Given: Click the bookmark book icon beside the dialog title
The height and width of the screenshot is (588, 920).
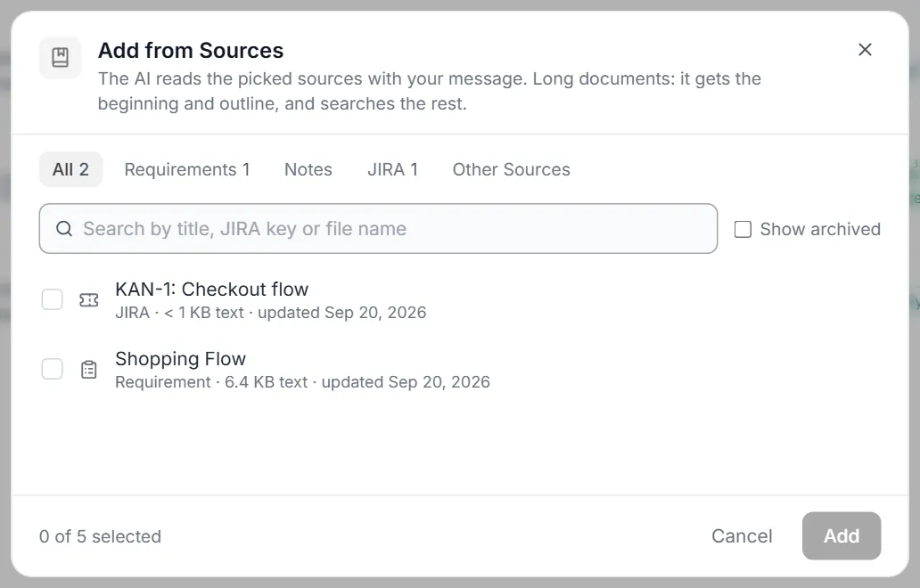Looking at the screenshot, I should pos(60,57).
